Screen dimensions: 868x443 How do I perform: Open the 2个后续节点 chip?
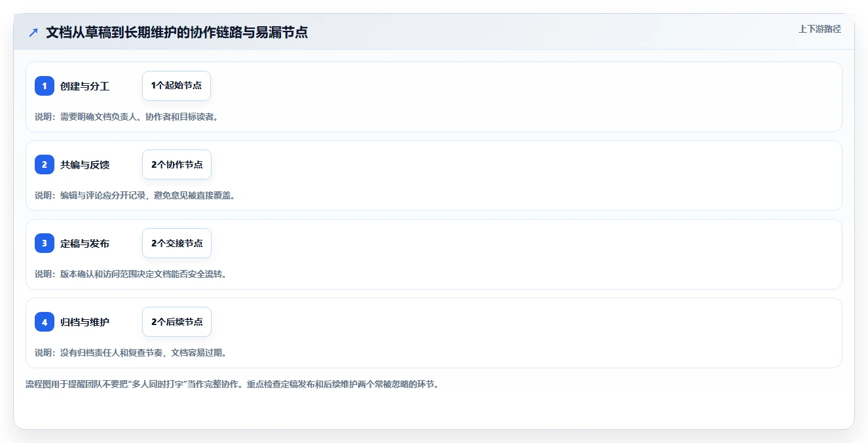coord(177,322)
